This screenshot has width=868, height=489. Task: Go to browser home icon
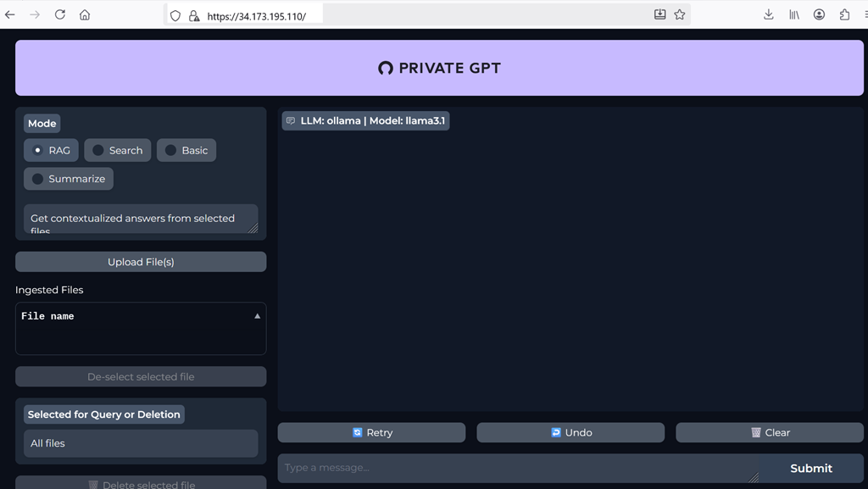[85, 14]
